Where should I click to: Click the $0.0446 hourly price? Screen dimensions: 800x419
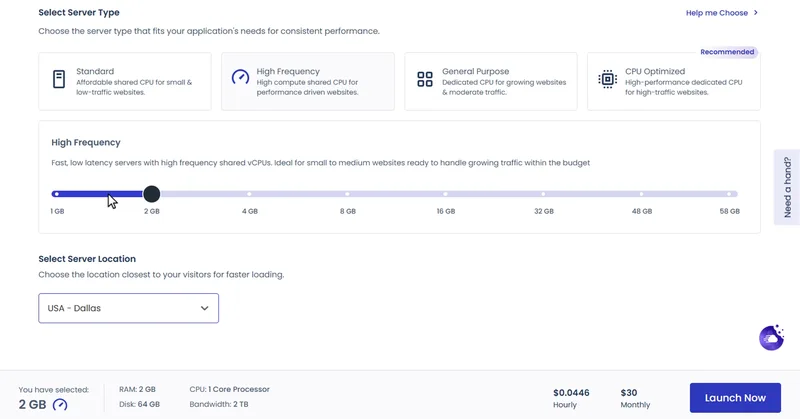point(571,392)
